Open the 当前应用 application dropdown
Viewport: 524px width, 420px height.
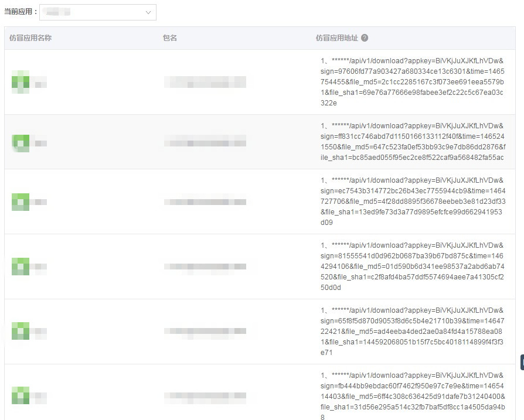click(x=97, y=12)
